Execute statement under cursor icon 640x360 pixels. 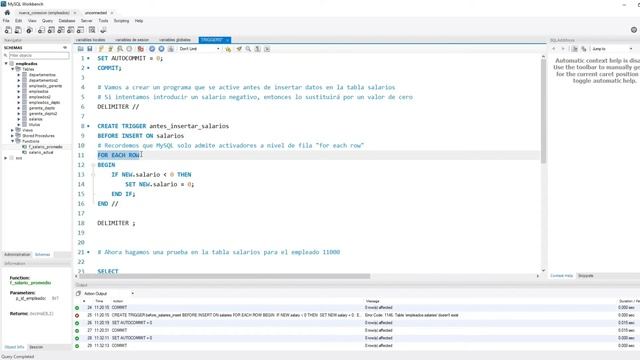tap(110, 49)
